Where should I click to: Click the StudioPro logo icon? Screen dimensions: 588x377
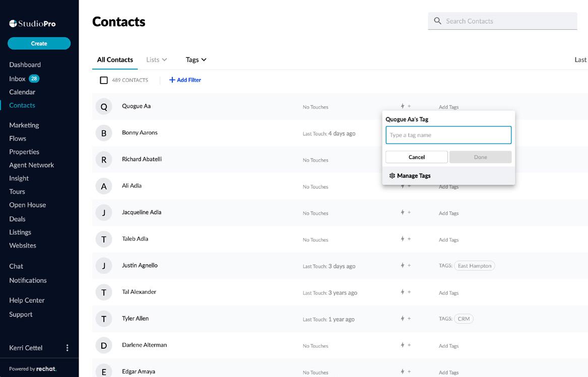(13, 24)
